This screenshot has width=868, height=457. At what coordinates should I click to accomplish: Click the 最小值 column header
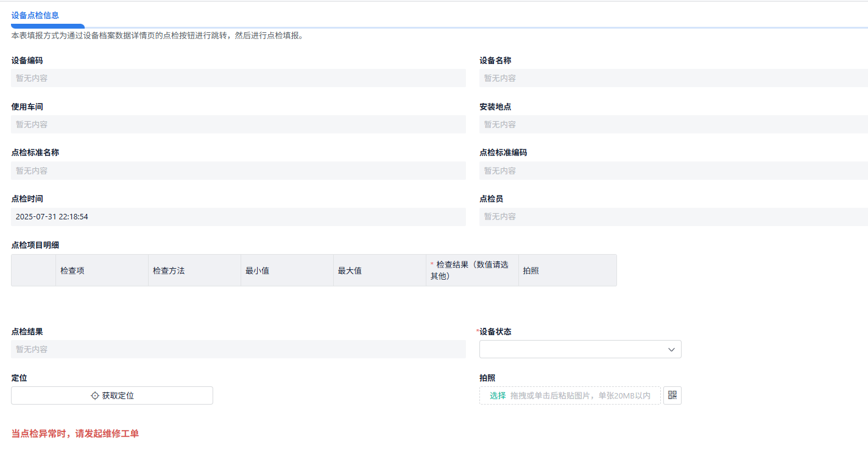tap(287, 271)
